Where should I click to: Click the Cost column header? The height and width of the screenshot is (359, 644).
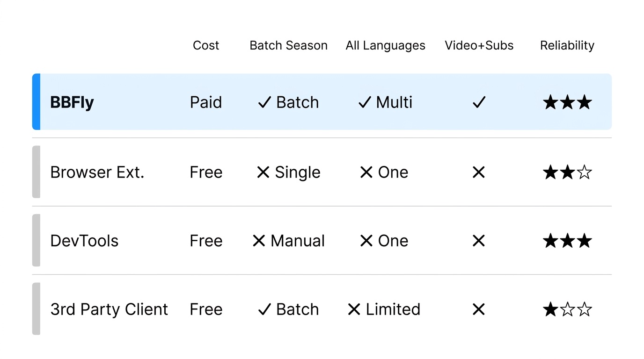point(206,45)
